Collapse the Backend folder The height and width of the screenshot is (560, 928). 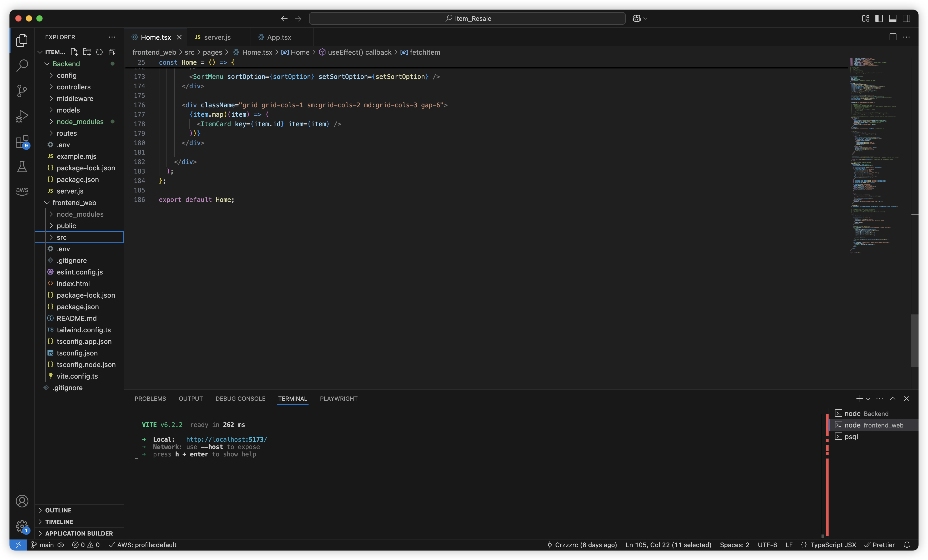tap(79, 64)
